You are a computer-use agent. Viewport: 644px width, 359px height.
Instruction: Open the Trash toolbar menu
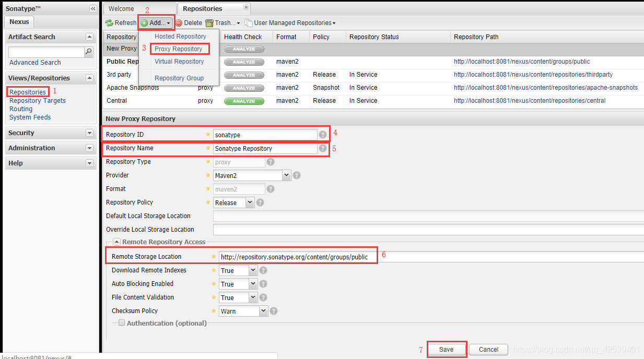coord(223,23)
